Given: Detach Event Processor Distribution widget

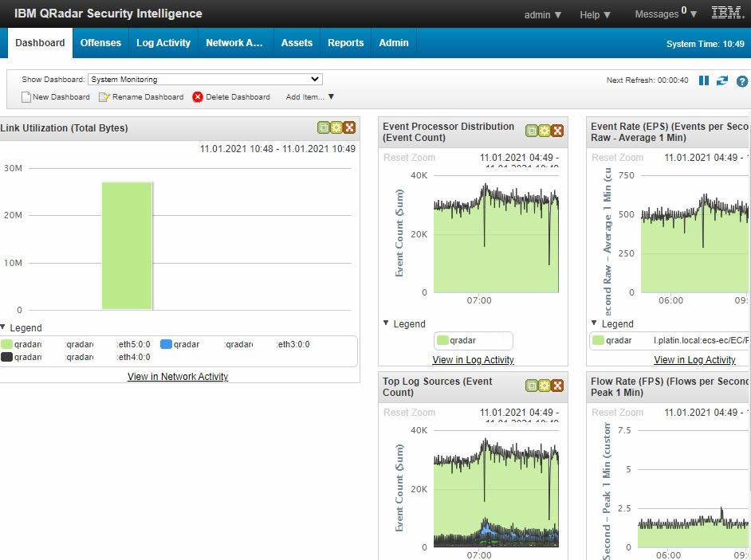Looking at the screenshot, I should (x=532, y=131).
